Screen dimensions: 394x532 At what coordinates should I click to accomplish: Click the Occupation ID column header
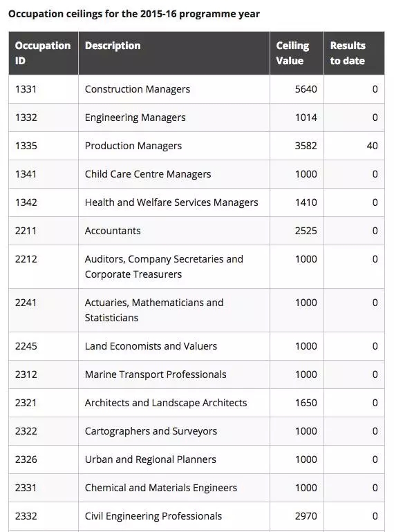(44, 53)
